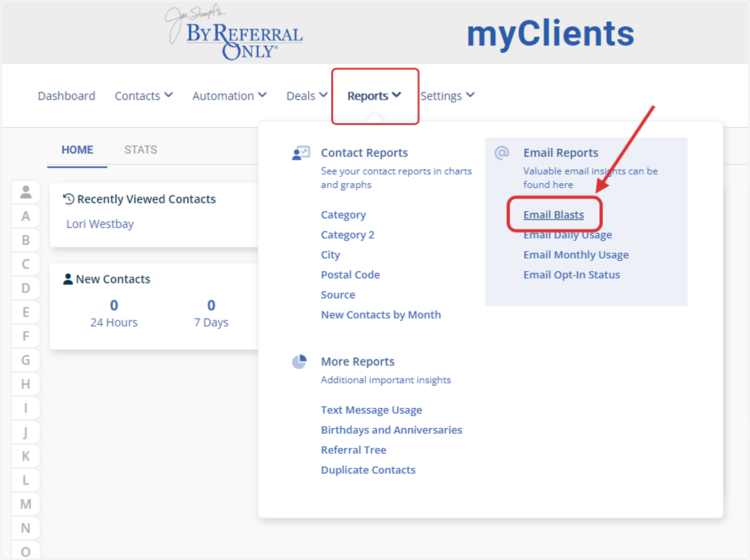Filter contacts by letter M
Screen dimensions: 750x560
26,504
